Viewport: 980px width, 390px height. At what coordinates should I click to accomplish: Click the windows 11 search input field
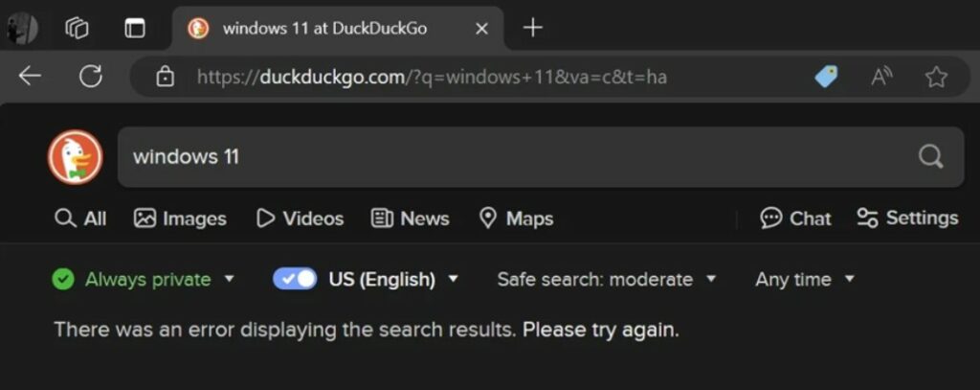(517, 157)
